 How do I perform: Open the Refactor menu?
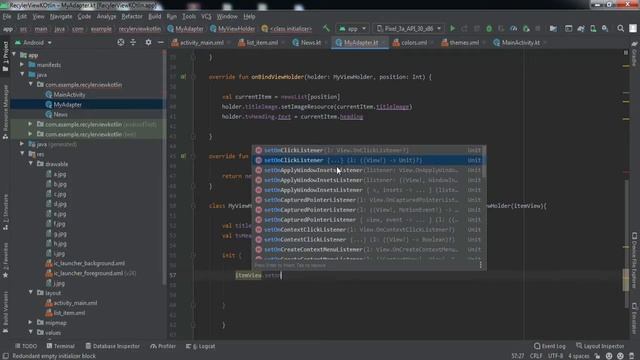tap(132, 17)
